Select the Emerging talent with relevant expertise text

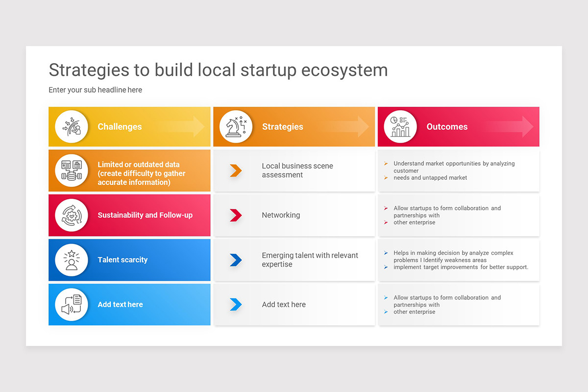(310, 260)
